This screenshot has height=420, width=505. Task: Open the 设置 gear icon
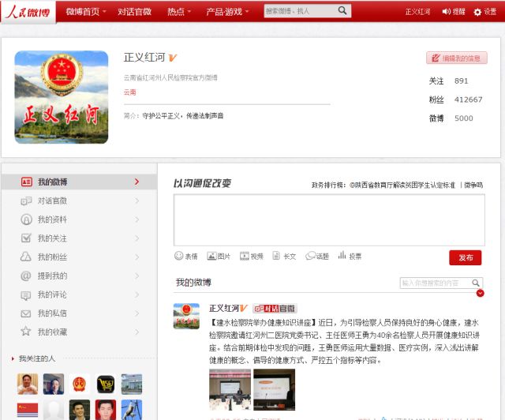pyautogui.click(x=477, y=12)
